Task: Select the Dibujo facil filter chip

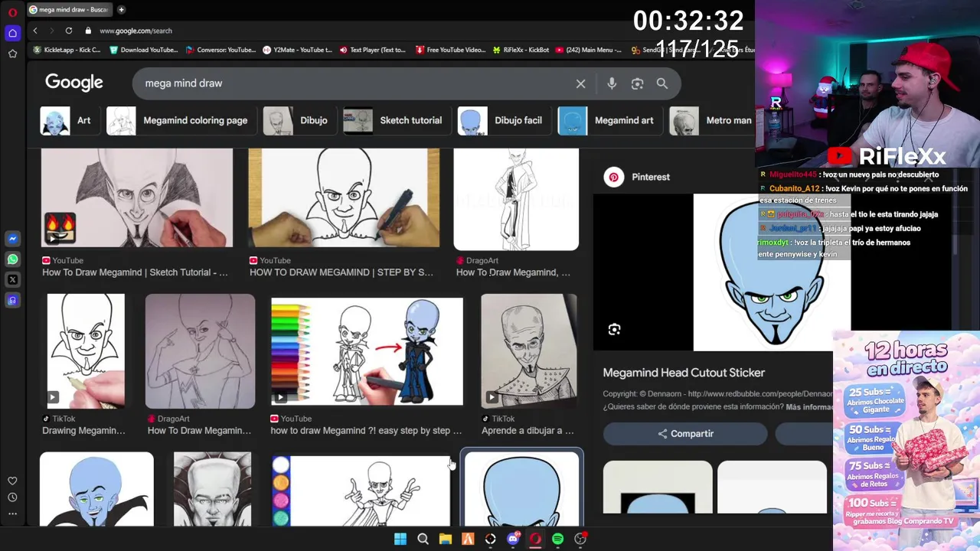Action: pyautogui.click(x=503, y=121)
